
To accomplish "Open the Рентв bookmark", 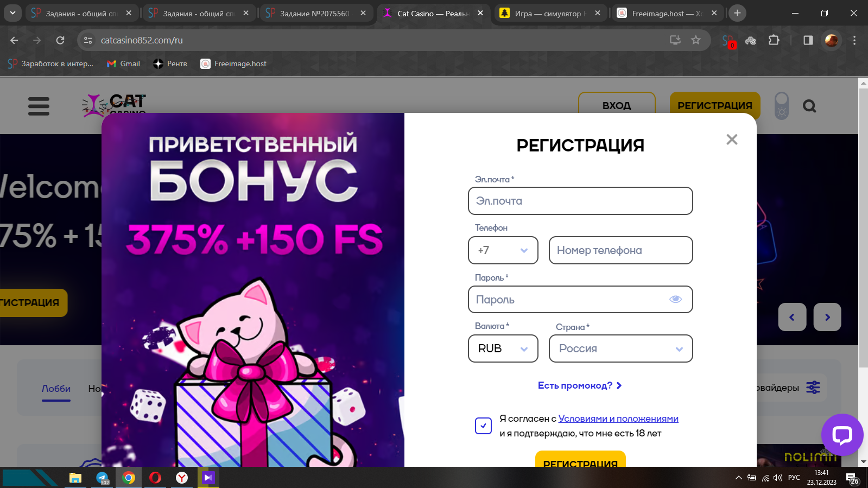I will [170, 64].
